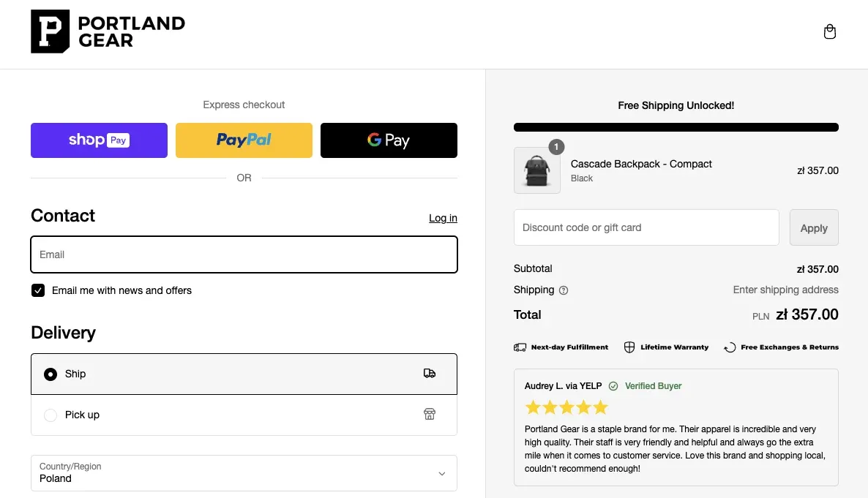Click the Subtotal label
The image size is (868, 498).
pos(533,268)
